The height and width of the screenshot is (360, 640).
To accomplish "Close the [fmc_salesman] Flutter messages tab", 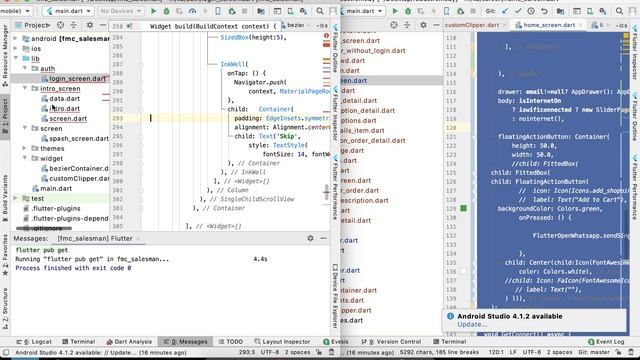I will click(138, 238).
